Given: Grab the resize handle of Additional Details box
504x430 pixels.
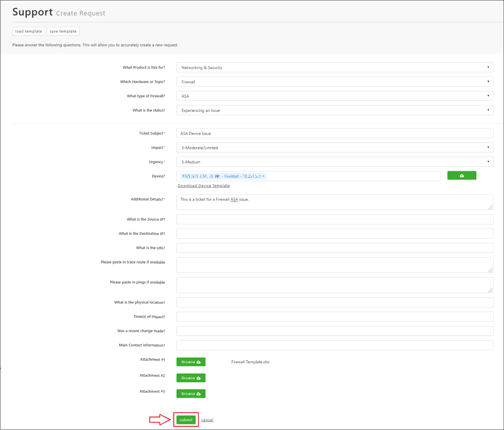Looking at the screenshot, I should pyautogui.click(x=491, y=207).
